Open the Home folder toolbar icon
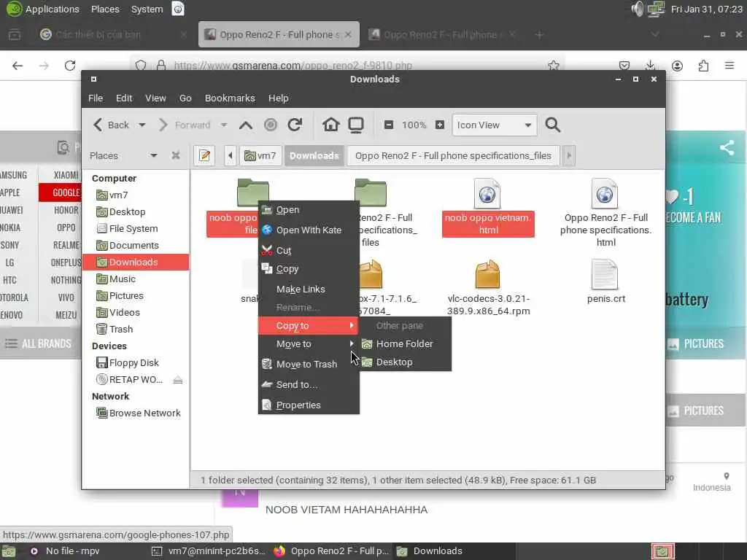Screen dimensions: 747x560 [330, 125]
